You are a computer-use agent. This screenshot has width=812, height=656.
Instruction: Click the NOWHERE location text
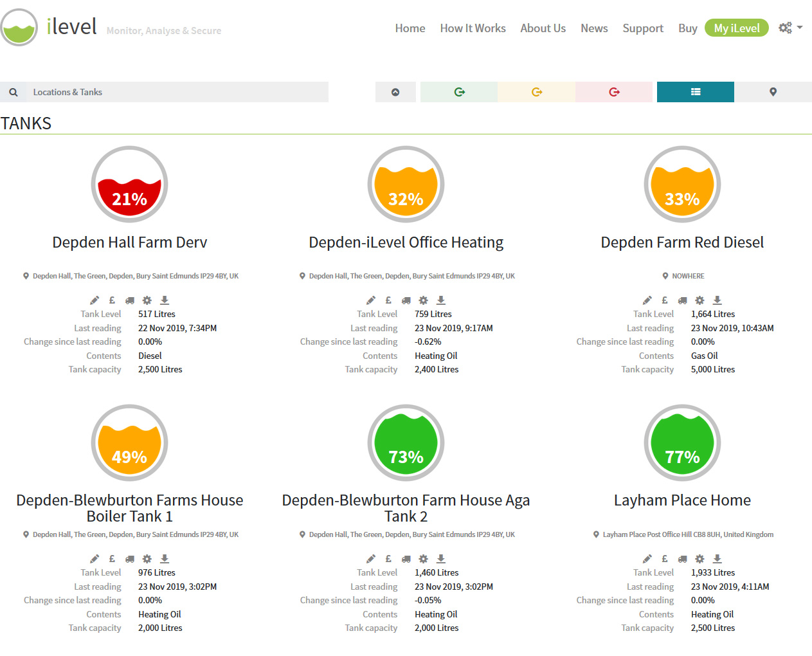tap(688, 276)
